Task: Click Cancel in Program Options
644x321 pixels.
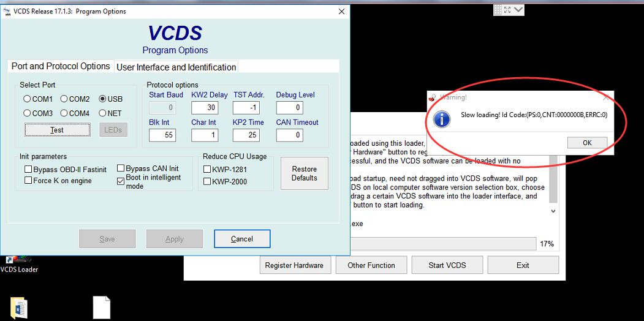Action: tap(242, 239)
